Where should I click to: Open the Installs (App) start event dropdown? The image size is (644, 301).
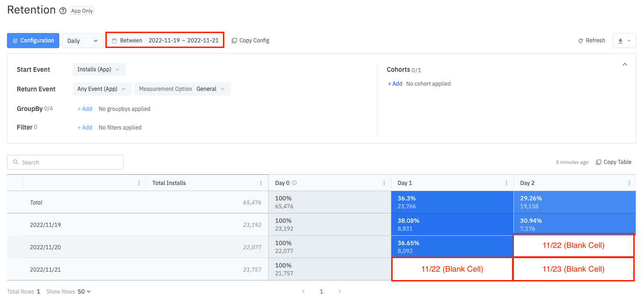(99, 69)
